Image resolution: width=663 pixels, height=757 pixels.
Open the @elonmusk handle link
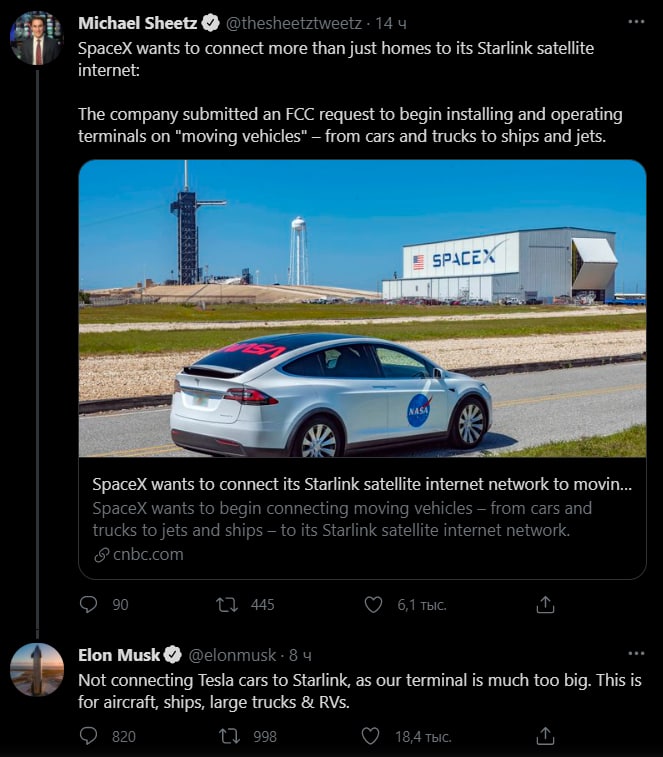pyautogui.click(x=231, y=655)
